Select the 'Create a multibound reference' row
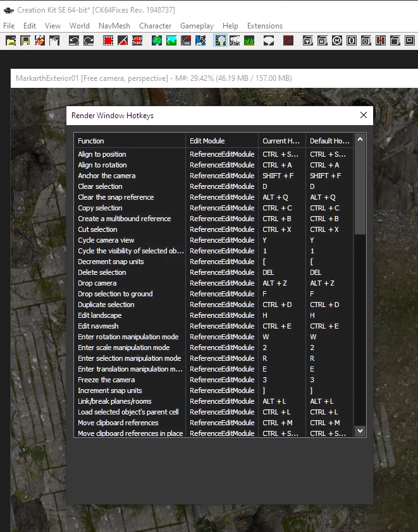Screen dimensions: 418x532 [x=214, y=219]
